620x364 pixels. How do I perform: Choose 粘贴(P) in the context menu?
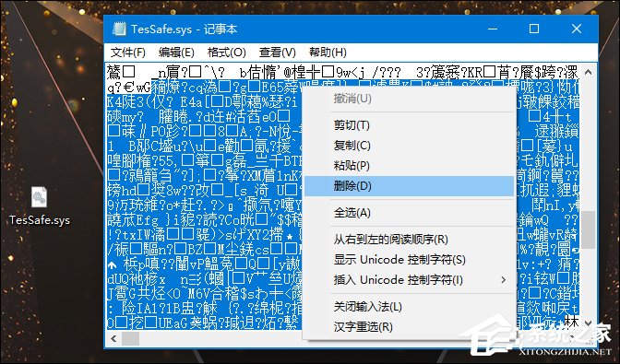tap(410, 166)
